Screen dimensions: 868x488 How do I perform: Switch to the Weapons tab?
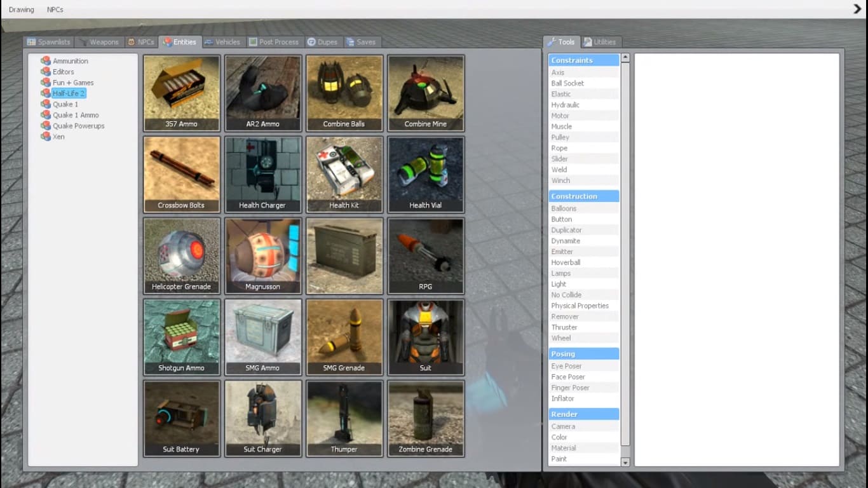point(99,42)
